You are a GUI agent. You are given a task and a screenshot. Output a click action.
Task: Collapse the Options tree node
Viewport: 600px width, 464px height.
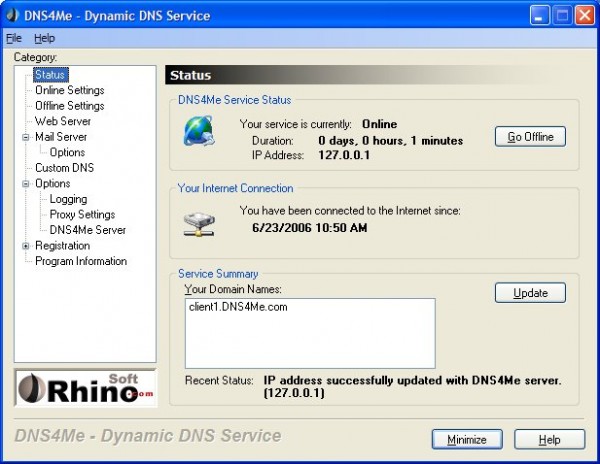pos(26,184)
